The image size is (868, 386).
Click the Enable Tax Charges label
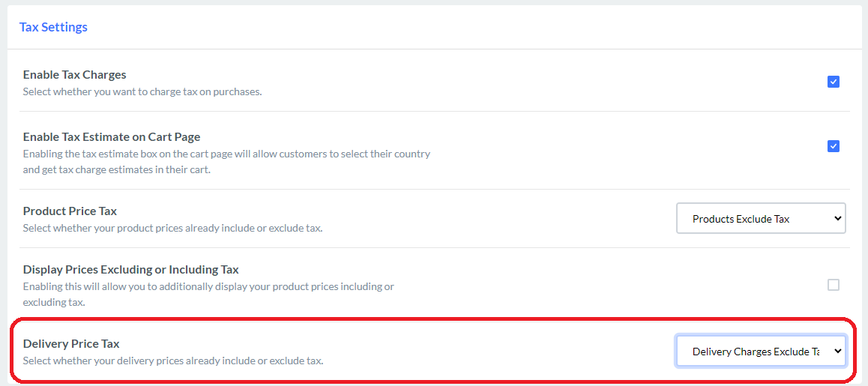(x=74, y=75)
